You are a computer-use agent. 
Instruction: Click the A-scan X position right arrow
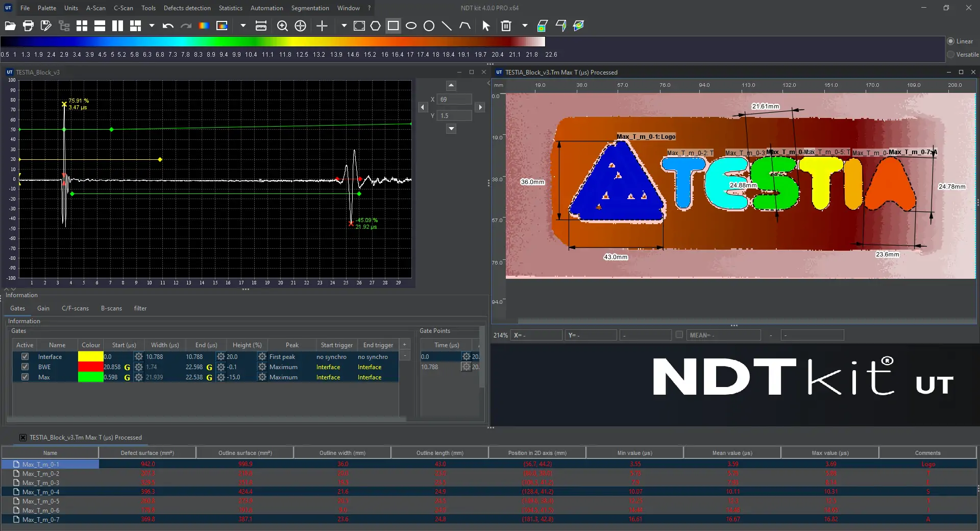point(480,107)
